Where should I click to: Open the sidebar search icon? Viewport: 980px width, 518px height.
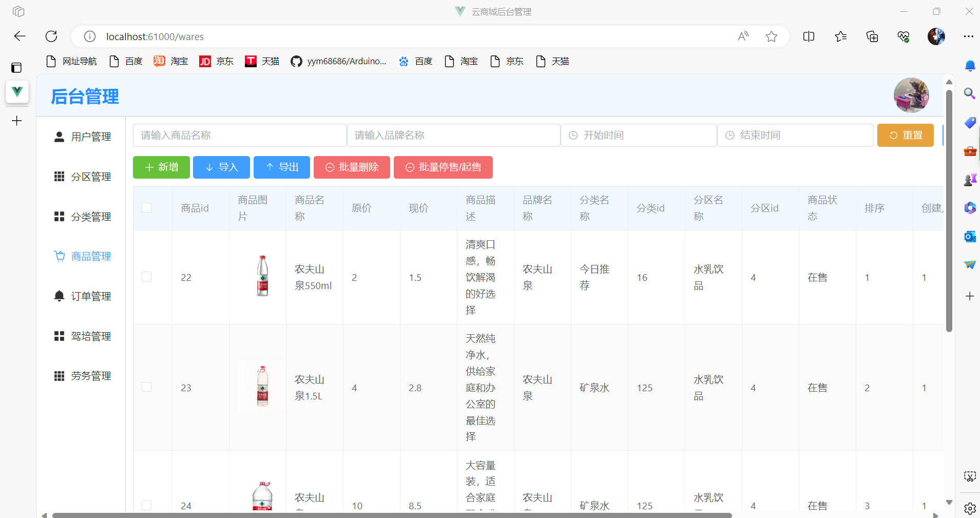pos(970,93)
